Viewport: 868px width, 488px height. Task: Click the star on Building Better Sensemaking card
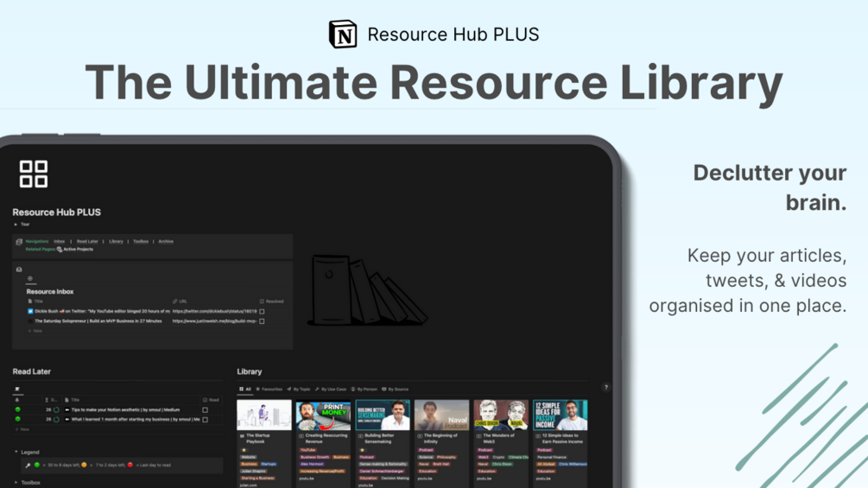[362, 450]
